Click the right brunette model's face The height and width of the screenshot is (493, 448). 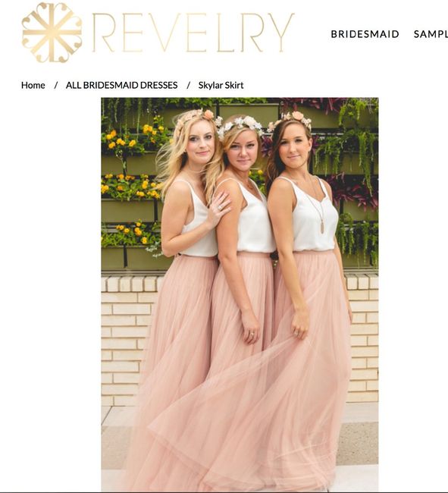pos(293,148)
